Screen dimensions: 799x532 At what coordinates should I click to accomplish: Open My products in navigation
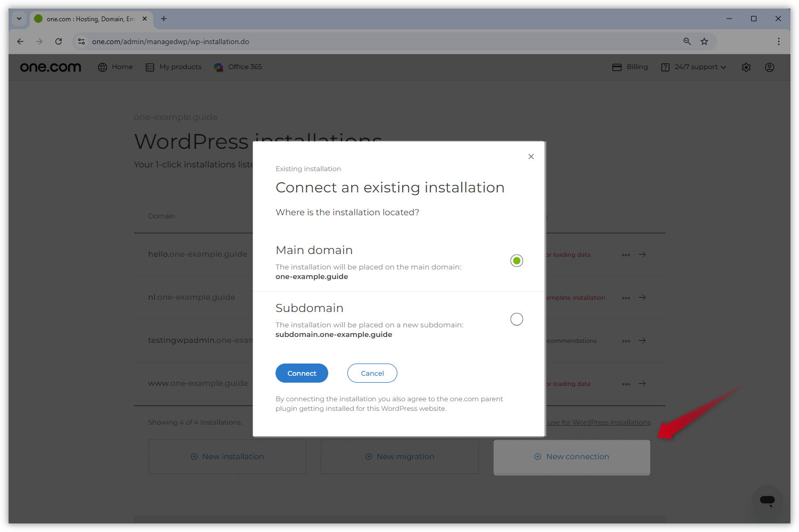pyautogui.click(x=174, y=67)
